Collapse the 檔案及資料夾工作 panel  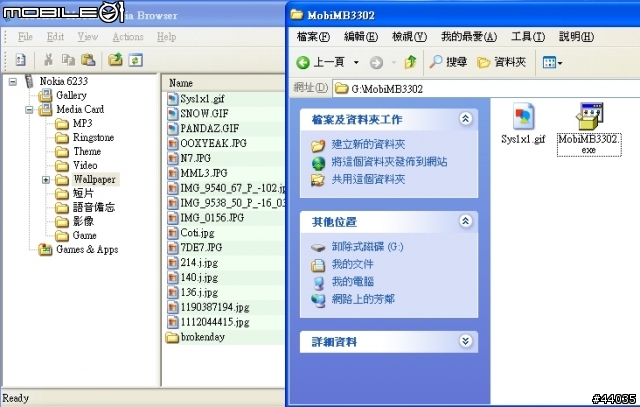465,119
